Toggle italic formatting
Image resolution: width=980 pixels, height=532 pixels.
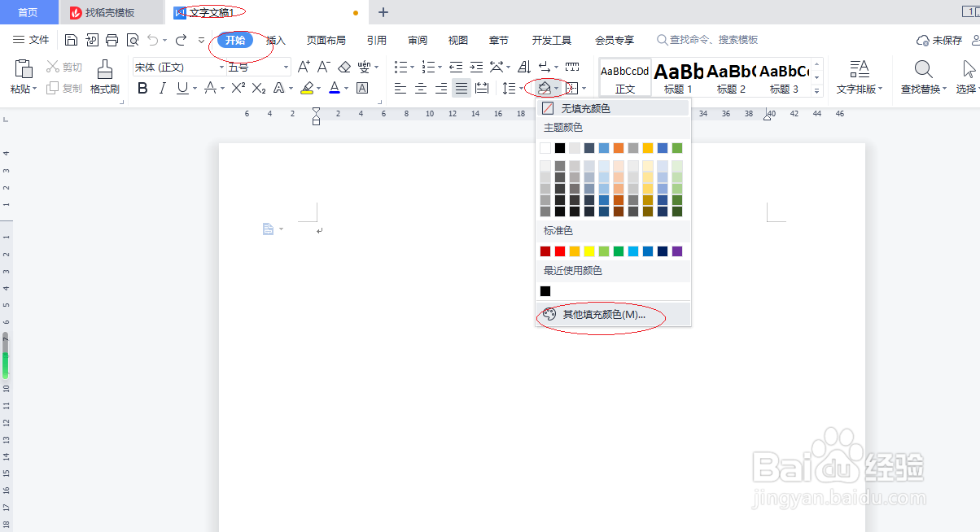(163, 88)
